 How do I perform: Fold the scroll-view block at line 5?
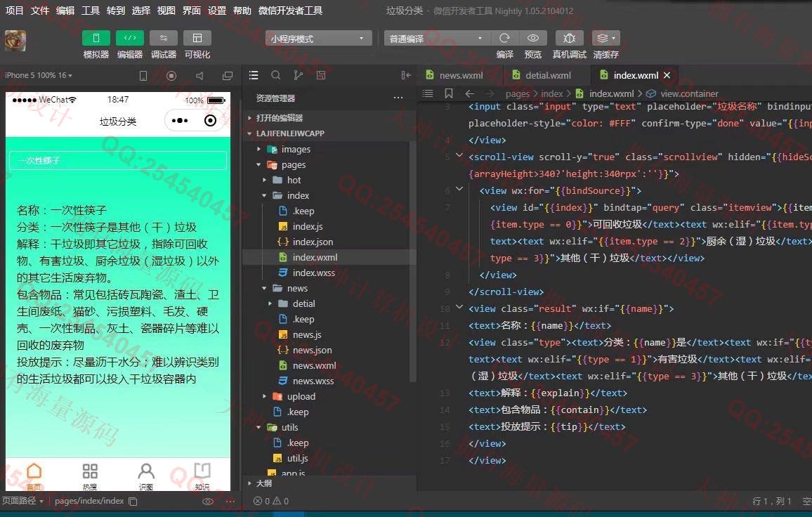point(459,155)
